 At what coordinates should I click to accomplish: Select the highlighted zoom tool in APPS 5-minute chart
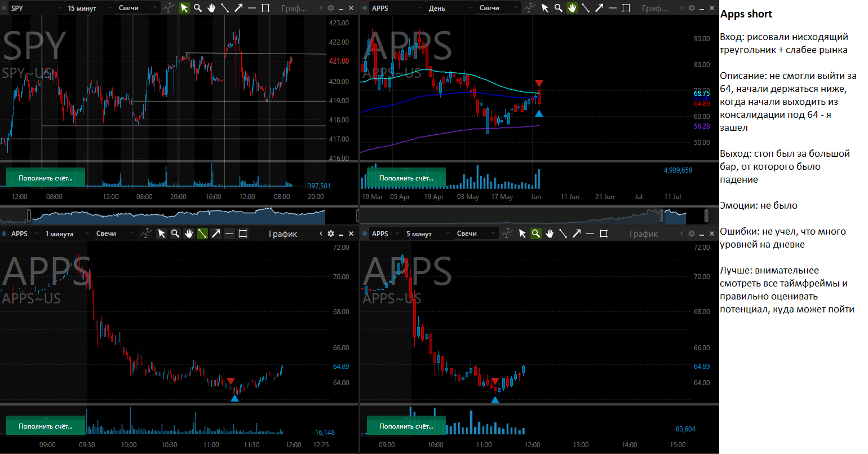pyautogui.click(x=536, y=233)
